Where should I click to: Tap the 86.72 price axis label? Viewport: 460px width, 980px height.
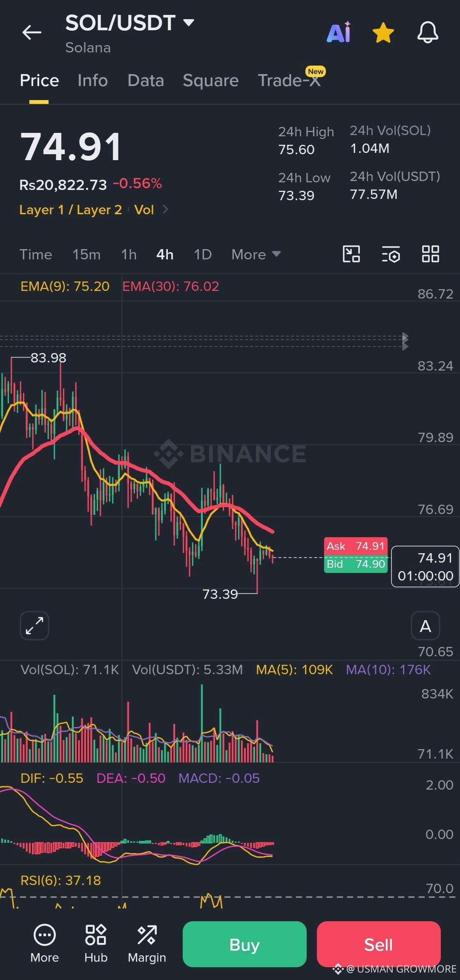pos(435,294)
